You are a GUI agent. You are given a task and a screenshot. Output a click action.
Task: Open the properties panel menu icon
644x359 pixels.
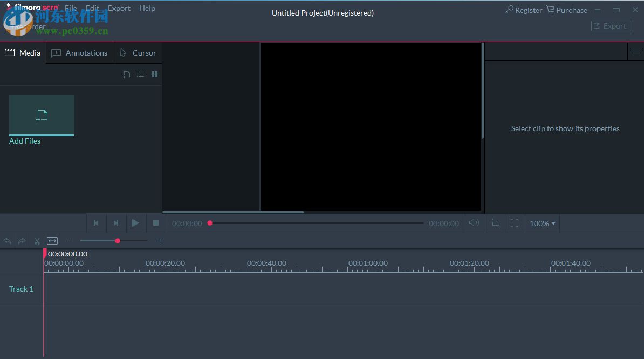coord(636,51)
